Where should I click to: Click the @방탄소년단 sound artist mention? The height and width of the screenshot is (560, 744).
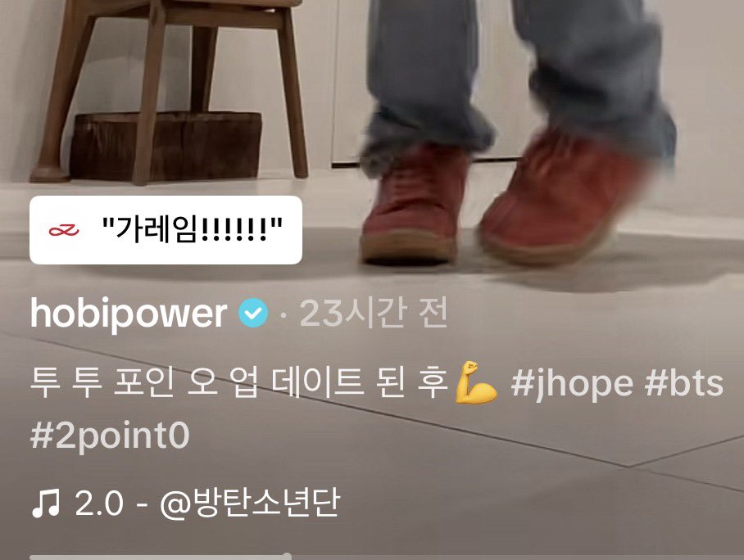click(250, 503)
